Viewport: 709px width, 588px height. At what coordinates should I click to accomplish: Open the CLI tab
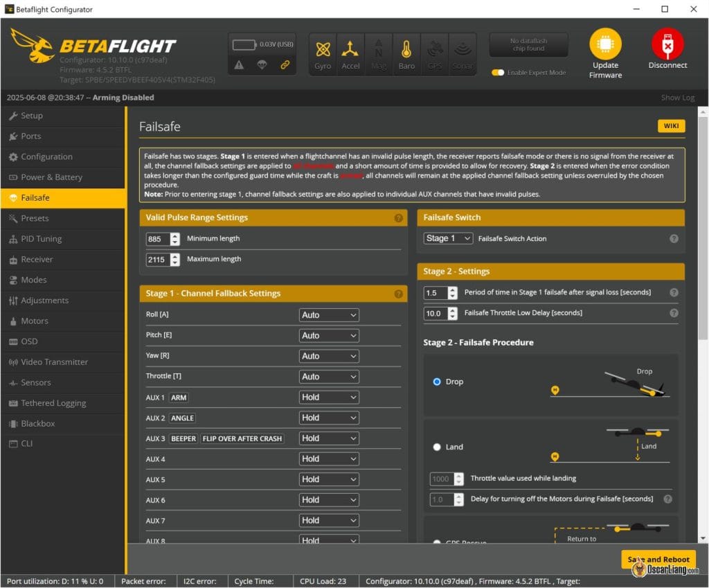tap(63, 444)
